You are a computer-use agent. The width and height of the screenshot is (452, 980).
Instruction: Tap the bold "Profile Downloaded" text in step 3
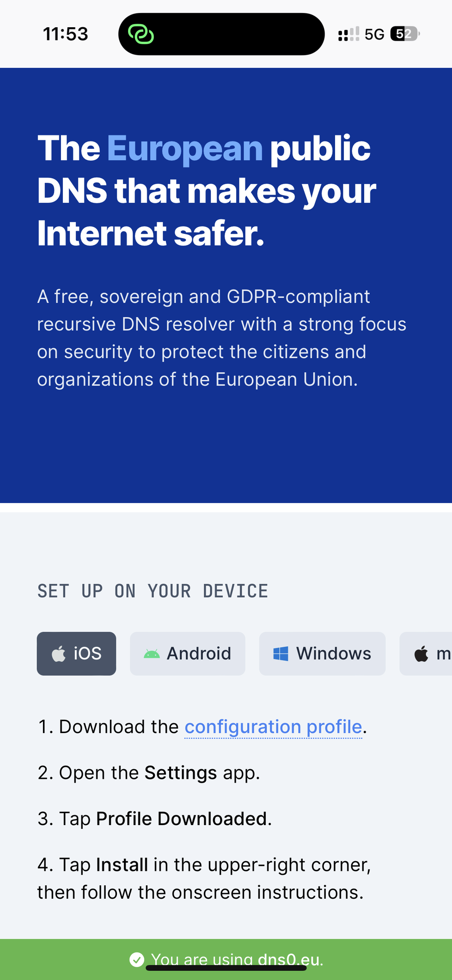click(182, 819)
